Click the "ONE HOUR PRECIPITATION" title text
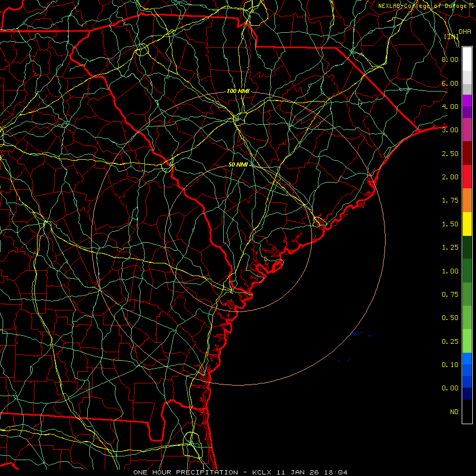This screenshot has height=476, width=476. [x=186, y=472]
